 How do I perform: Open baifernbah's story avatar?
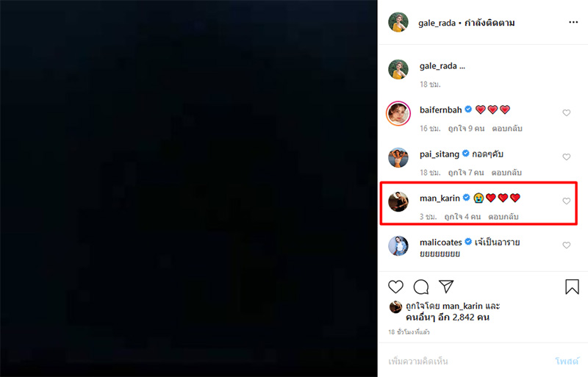(x=398, y=113)
